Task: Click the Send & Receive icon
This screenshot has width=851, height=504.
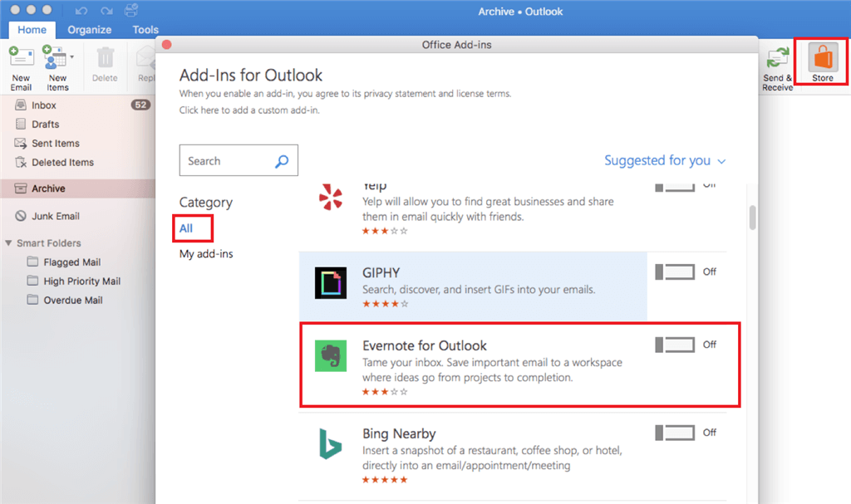Action: click(x=778, y=59)
